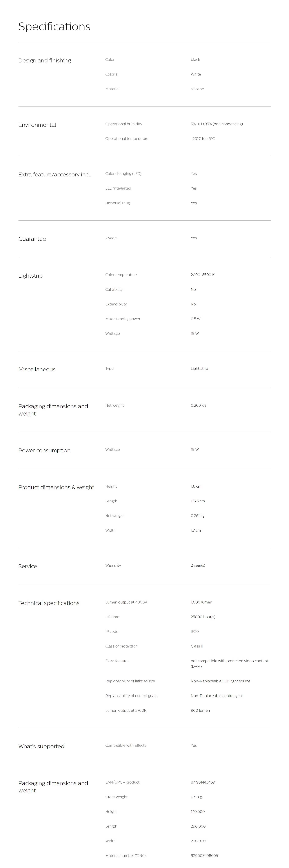Select the Non-Replaceable control gear text
289x868 pixels.
click(217, 696)
